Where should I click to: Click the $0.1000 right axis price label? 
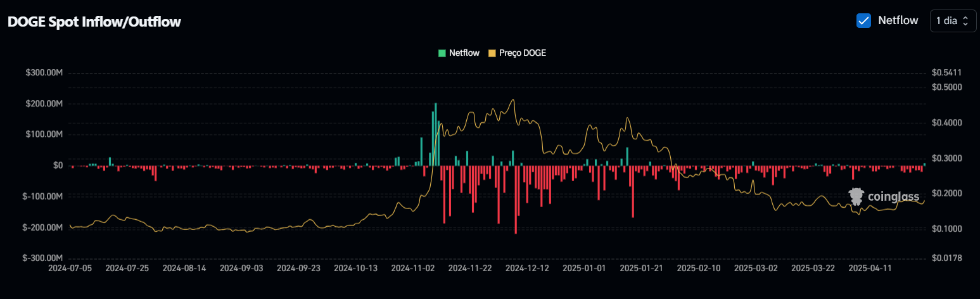pos(947,229)
